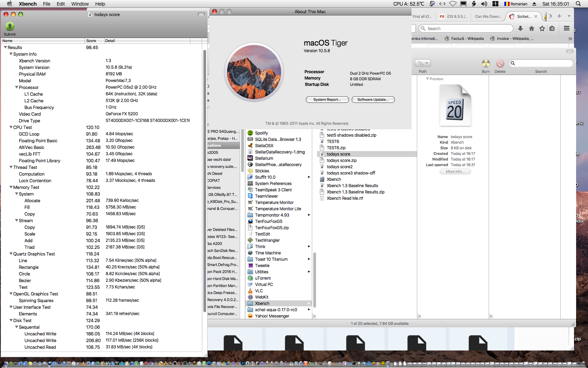Open Spotlight search in the menu bar
Screen dimensions: 588x368
pyautogui.click(x=578, y=4)
